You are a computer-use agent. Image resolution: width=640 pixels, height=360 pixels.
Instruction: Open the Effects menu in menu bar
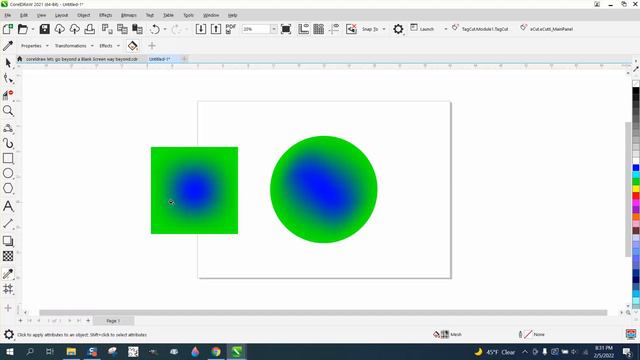point(105,15)
